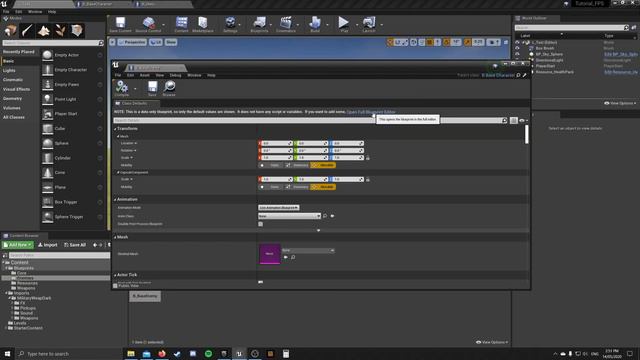Click Perspective viewport button
640x360 pixels.
[x=132, y=42]
